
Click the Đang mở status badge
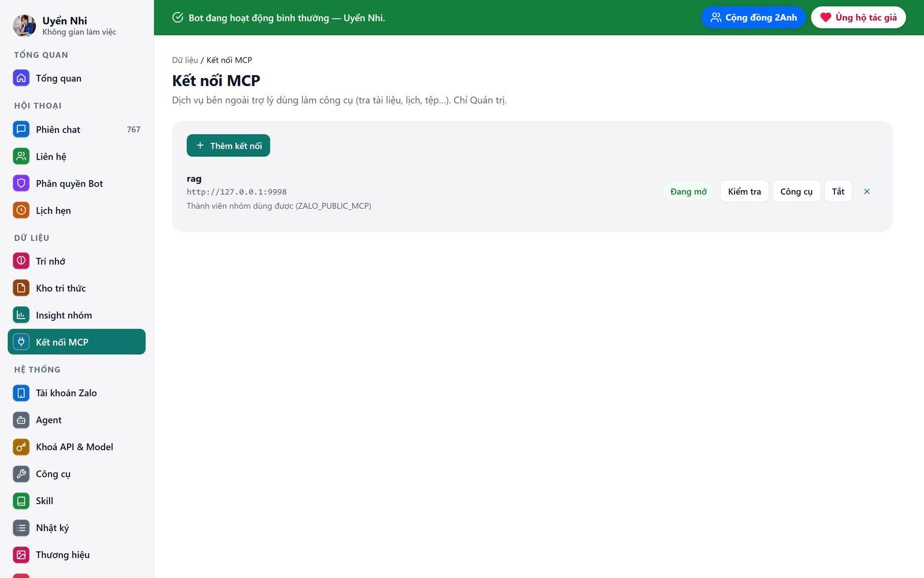pos(688,191)
